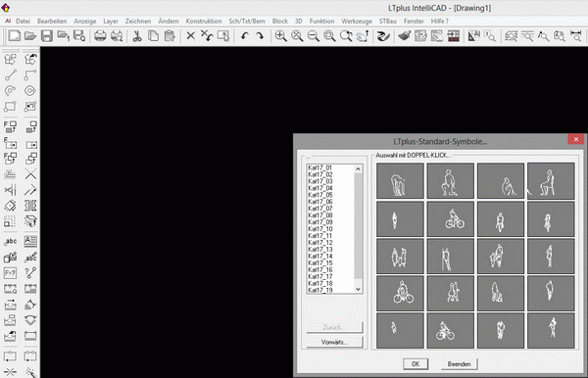Click the Beenden button
Viewport: 588px width, 378px height.
click(459, 363)
